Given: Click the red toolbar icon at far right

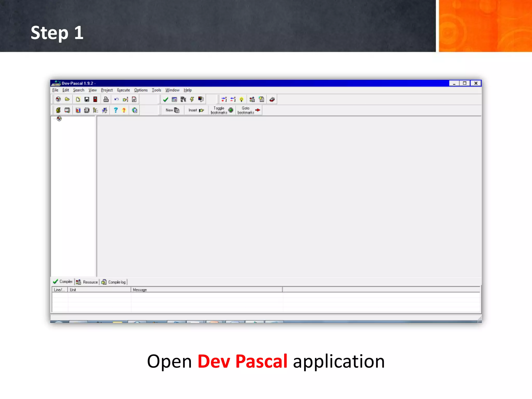Looking at the screenshot, I should point(272,99).
